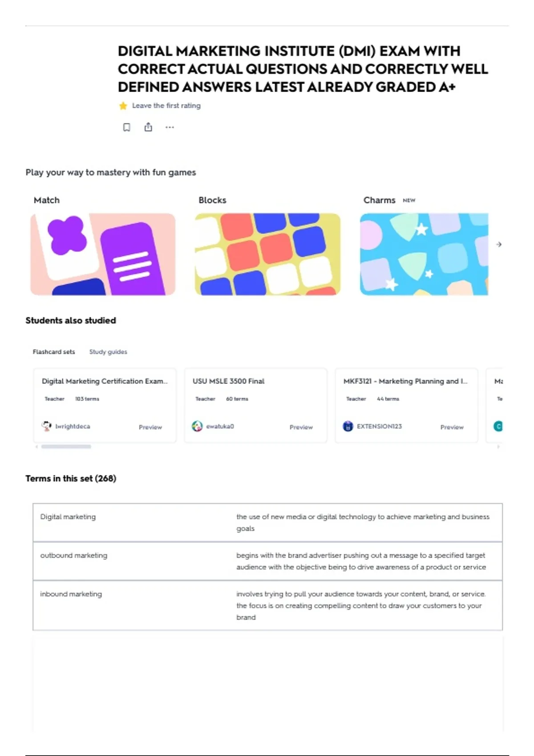The width and height of the screenshot is (534, 756).
Task: Preview the USU MSLE 3500 Final set
Action: [301, 427]
